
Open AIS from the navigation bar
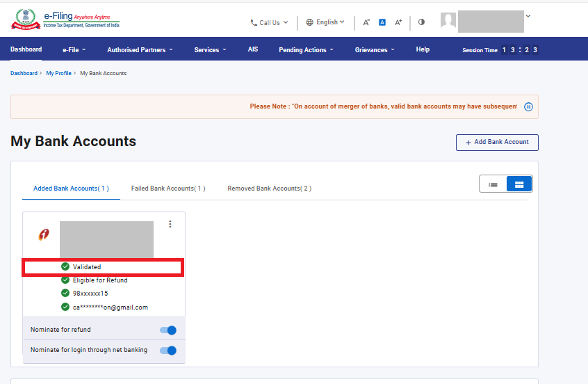pos(253,49)
